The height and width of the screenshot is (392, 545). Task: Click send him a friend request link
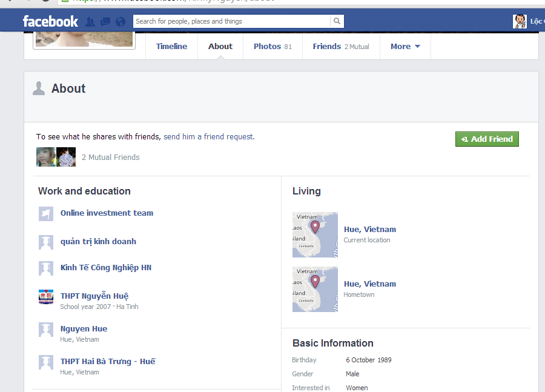point(208,137)
